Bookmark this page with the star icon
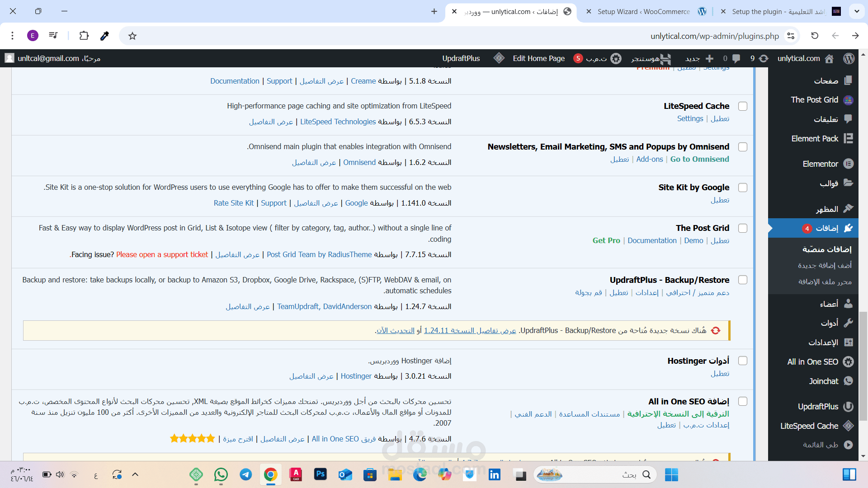Image resolution: width=868 pixels, height=488 pixels. pyautogui.click(x=132, y=36)
